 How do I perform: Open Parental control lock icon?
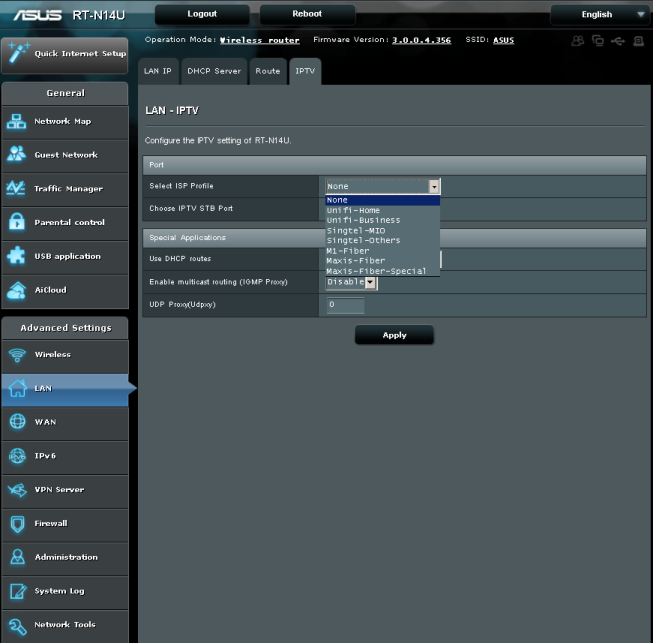17,222
